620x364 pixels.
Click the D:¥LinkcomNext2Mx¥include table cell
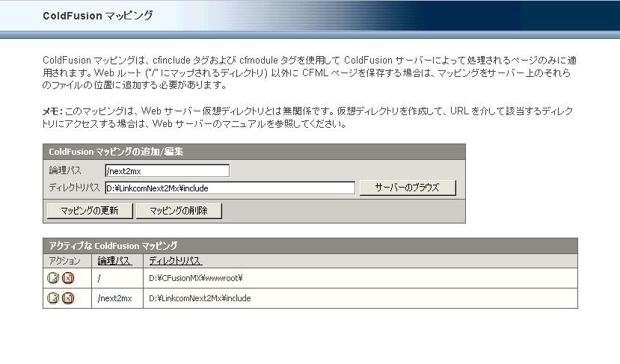200,298
